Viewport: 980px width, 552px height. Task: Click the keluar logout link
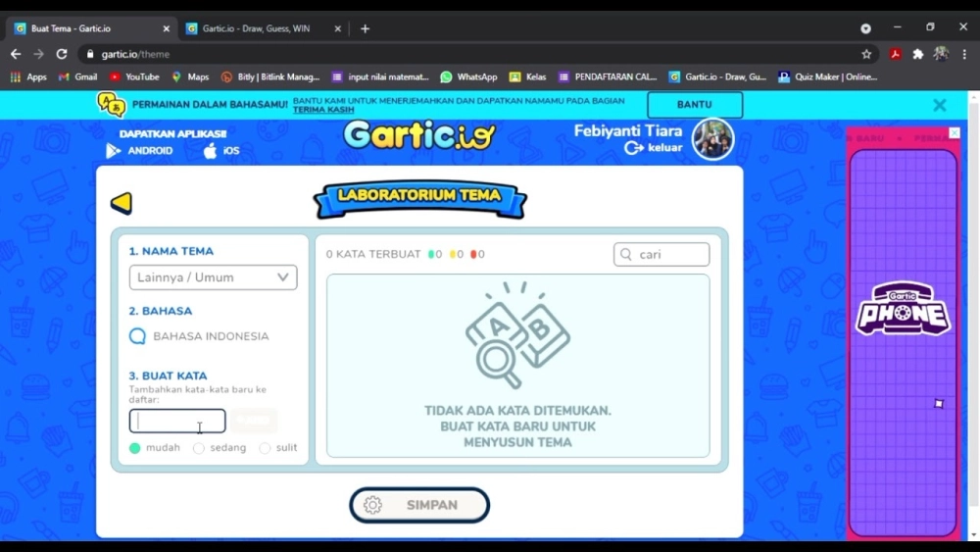point(653,147)
